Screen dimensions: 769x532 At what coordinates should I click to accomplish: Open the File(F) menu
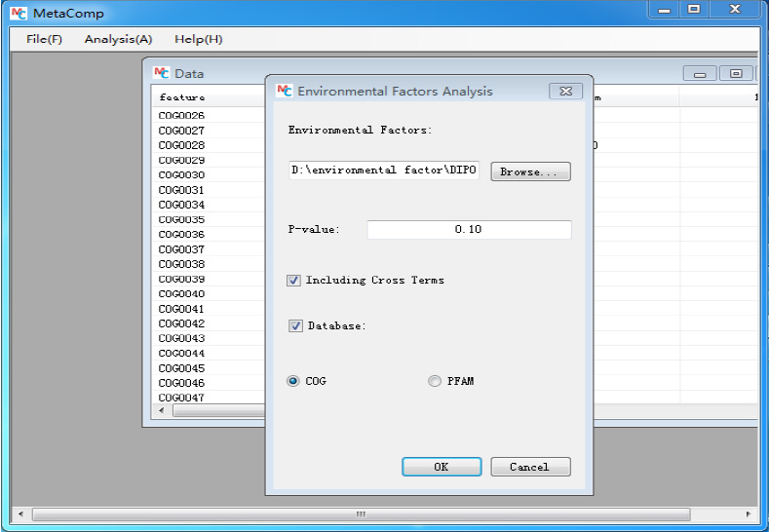tap(44, 39)
